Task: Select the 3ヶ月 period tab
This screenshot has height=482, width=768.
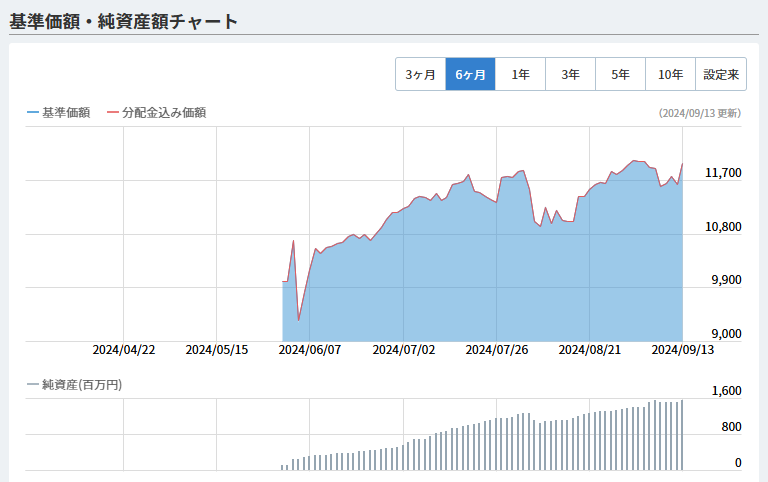Action: point(421,74)
